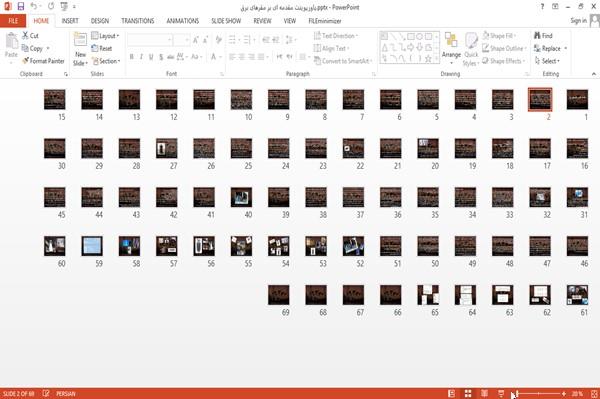The width and height of the screenshot is (600, 399).
Task: Open Customize Quick Access Toolbar dropdown
Action: pyautogui.click(x=74, y=7)
